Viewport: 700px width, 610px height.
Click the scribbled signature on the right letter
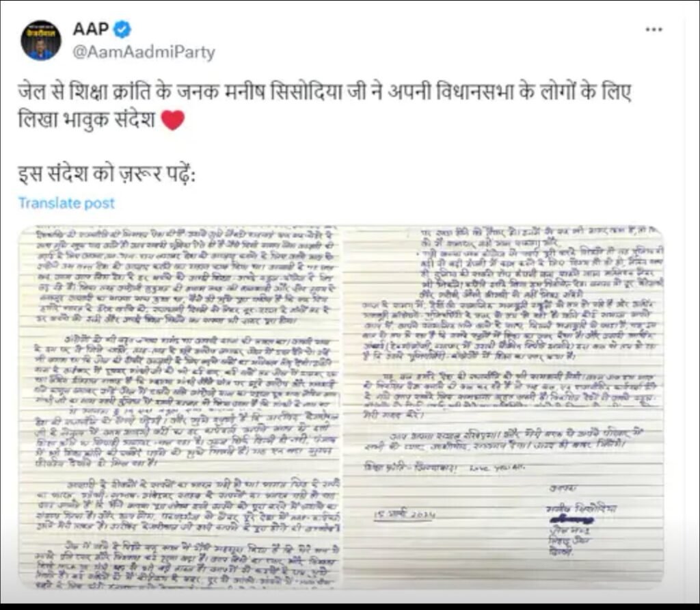572,520
